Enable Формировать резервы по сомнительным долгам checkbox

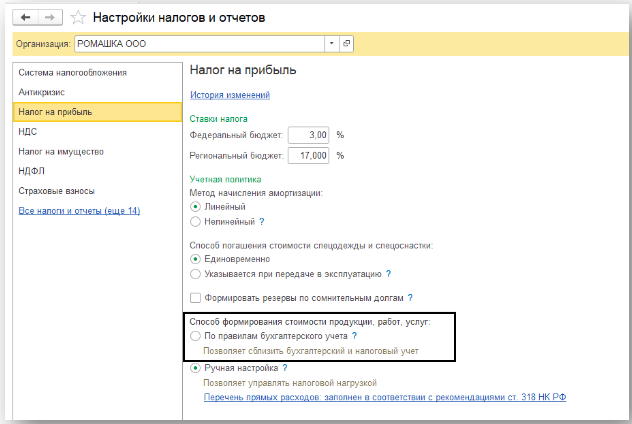pos(195,298)
